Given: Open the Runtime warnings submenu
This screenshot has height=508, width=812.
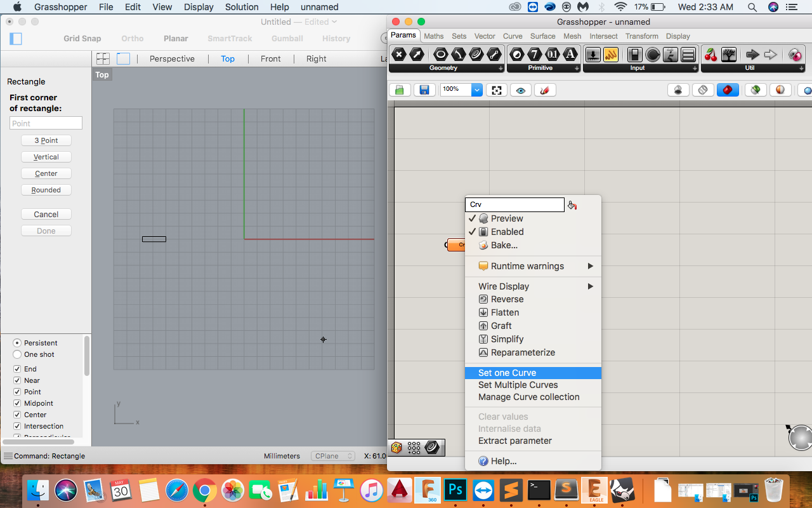Looking at the screenshot, I should pos(533,266).
